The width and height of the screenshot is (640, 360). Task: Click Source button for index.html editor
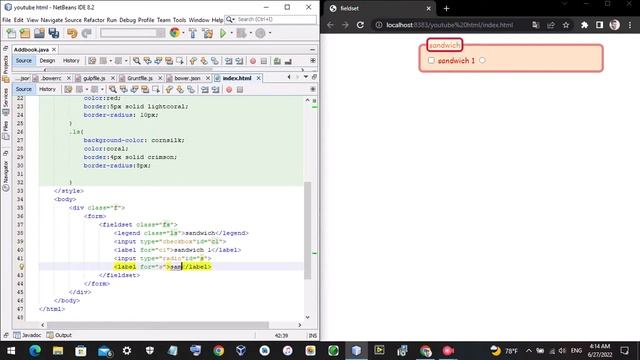[x=23, y=89]
